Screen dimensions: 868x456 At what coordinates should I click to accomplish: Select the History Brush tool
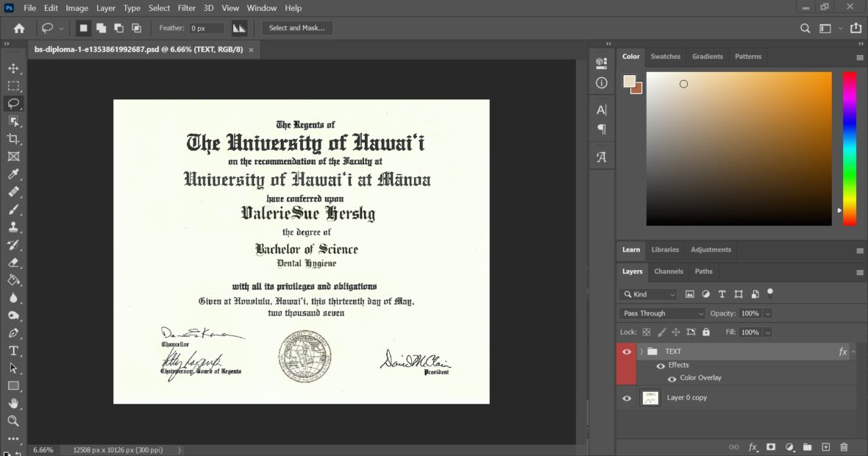(13, 245)
